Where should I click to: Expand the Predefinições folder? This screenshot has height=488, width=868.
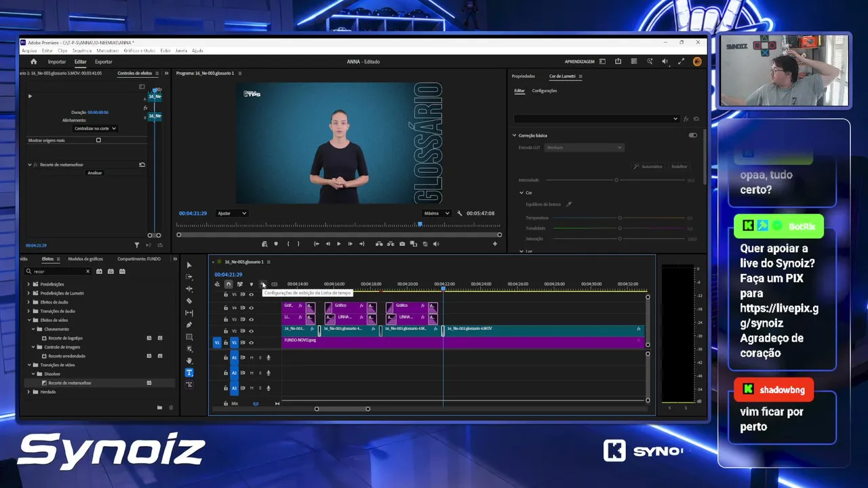pos(28,284)
